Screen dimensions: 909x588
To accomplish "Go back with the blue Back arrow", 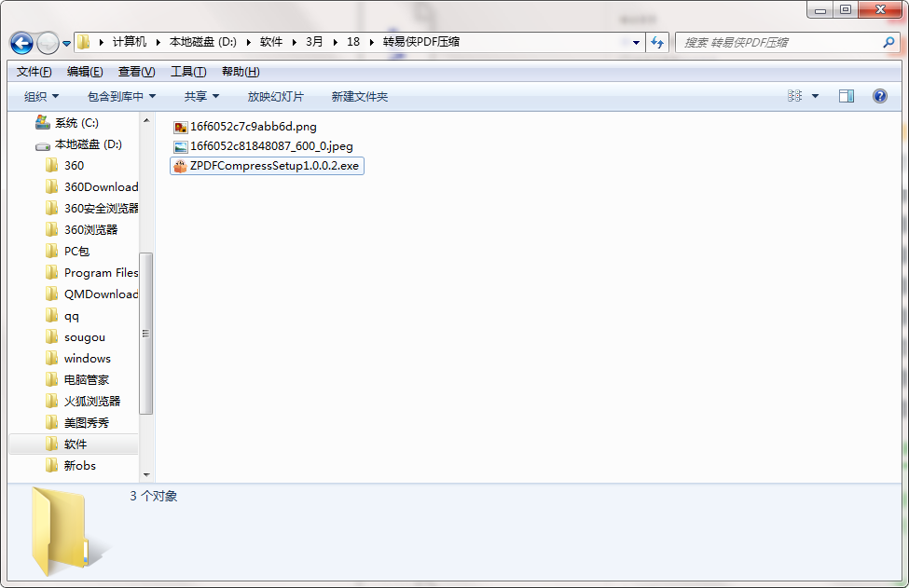I will (22, 43).
